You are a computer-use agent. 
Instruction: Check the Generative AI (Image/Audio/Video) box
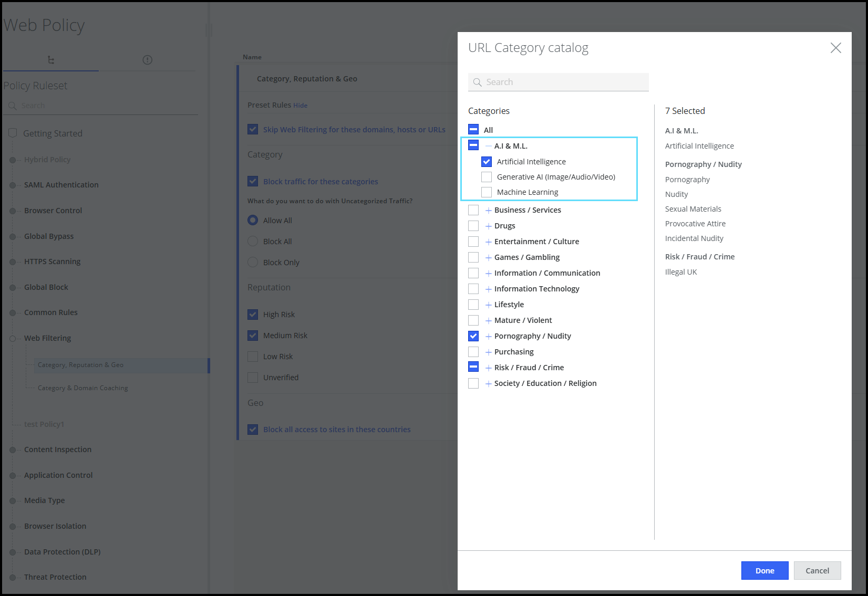[487, 177]
